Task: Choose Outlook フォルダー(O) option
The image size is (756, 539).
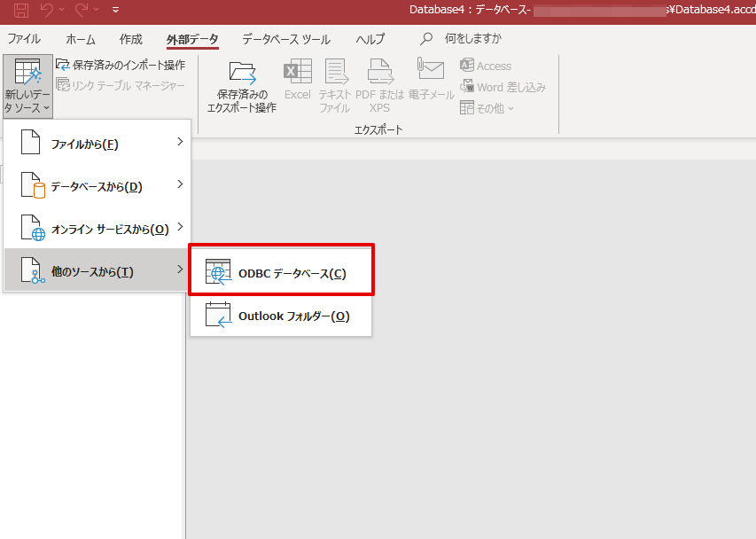Action: tap(281, 316)
